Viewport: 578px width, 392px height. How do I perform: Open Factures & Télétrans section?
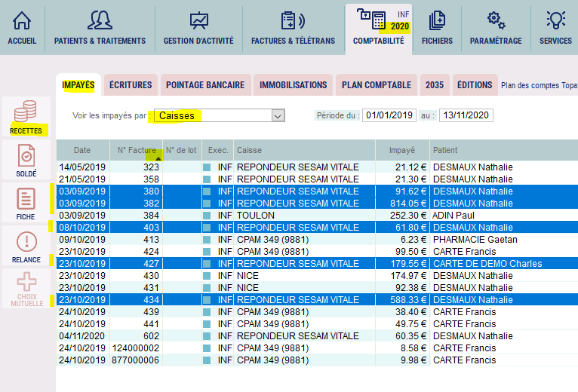pyautogui.click(x=293, y=29)
